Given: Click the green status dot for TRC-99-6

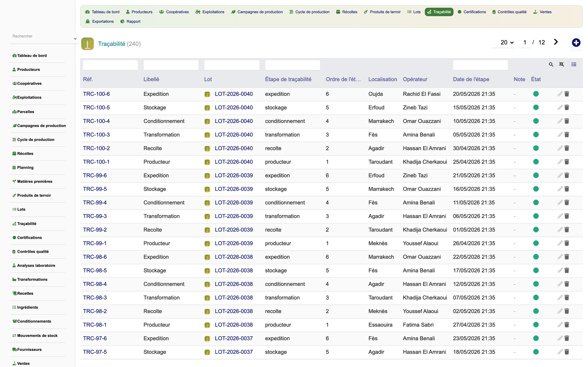Looking at the screenshot, I should [536, 175].
